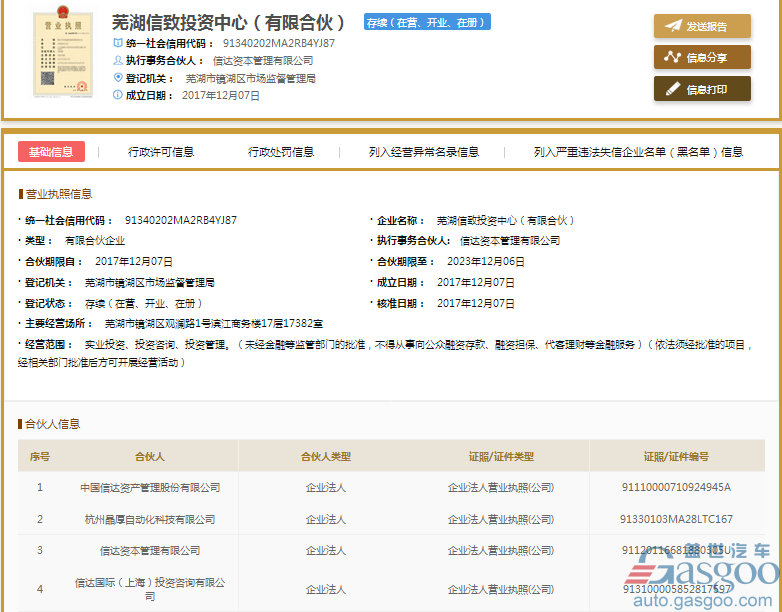Open the business license thumbnail image

click(x=63, y=51)
